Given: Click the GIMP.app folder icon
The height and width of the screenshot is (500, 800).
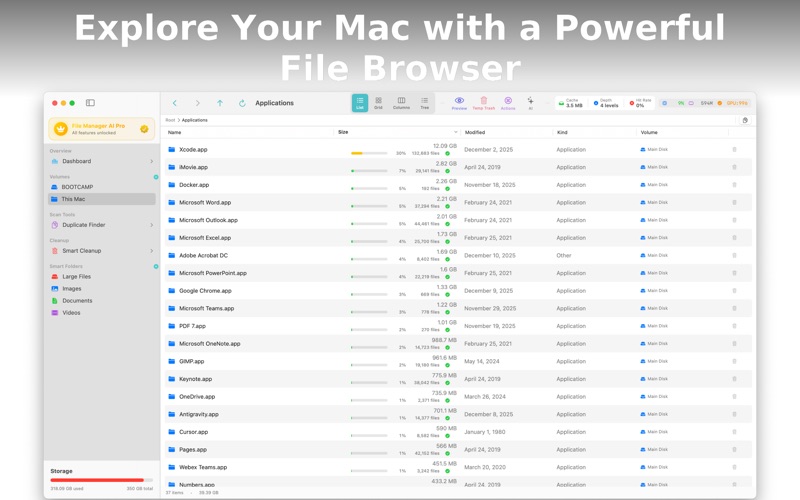Looking at the screenshot, I should [172, 361].
